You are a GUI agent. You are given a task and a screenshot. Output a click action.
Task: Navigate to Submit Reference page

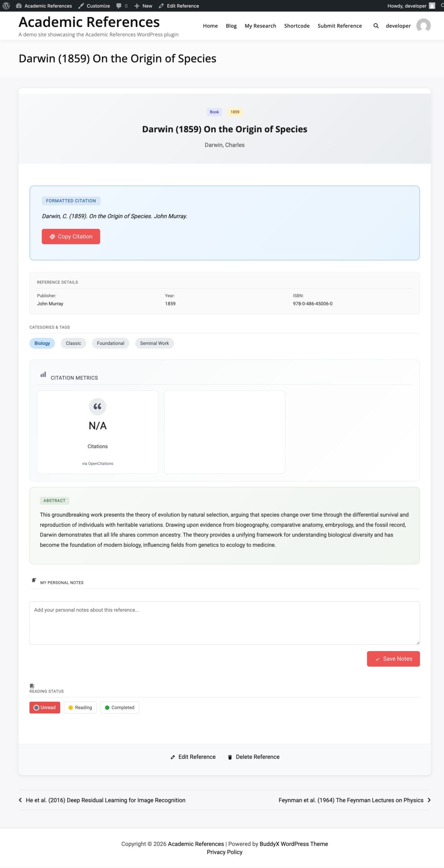click(340, 26)
